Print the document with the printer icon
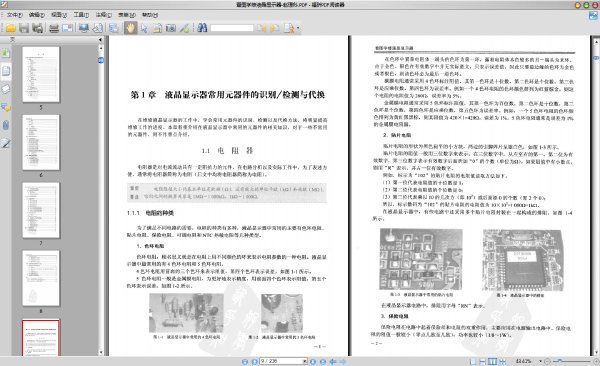Screen dimensions: 600x366 54,28
